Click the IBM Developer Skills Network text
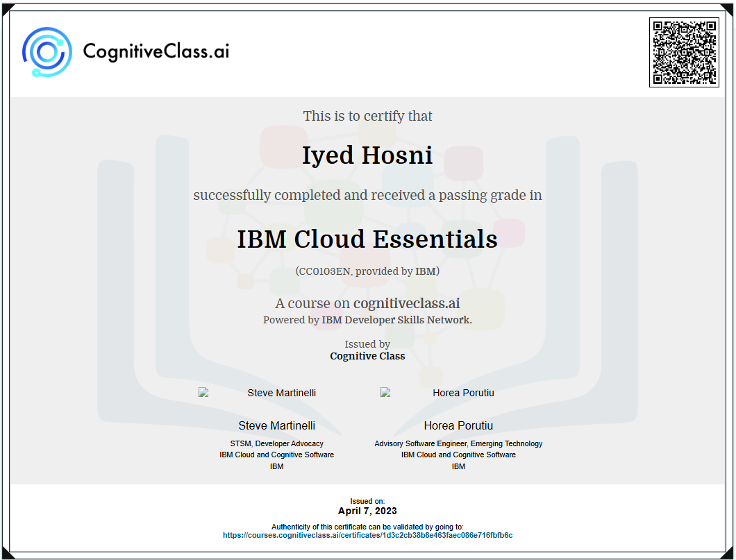The width and height of the screenshot is (736, 560). point(396,320)
